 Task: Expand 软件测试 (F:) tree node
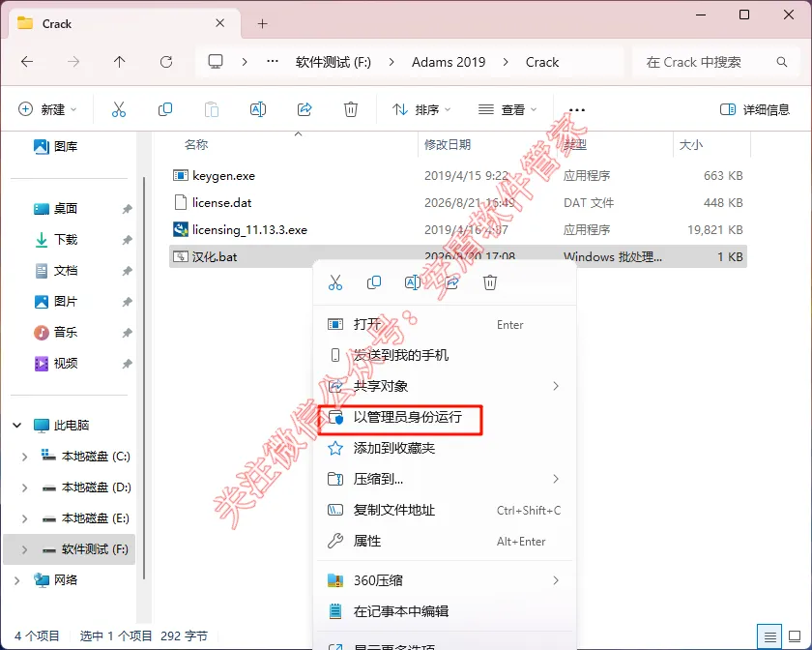pos(24,549)
